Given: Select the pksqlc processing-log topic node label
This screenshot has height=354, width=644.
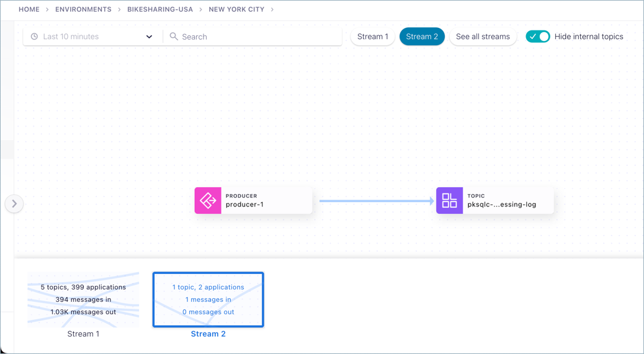Looking at the screenshot, I should [501, 205].
